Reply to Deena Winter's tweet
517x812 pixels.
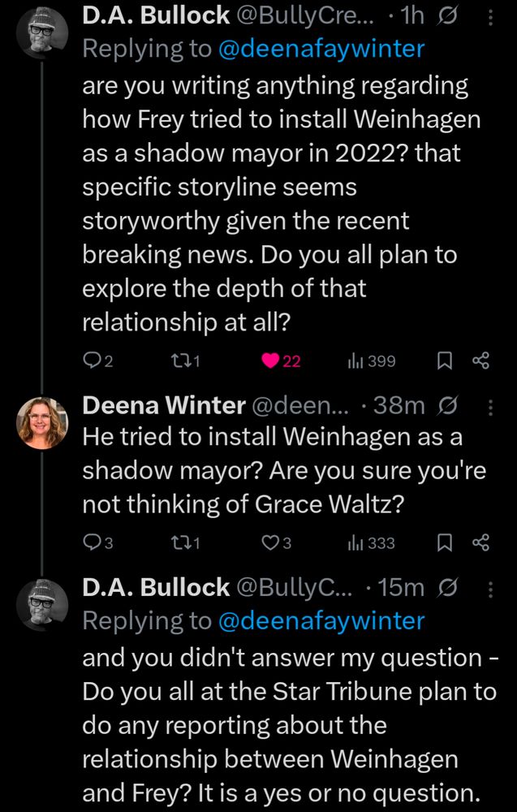(93, 543)
